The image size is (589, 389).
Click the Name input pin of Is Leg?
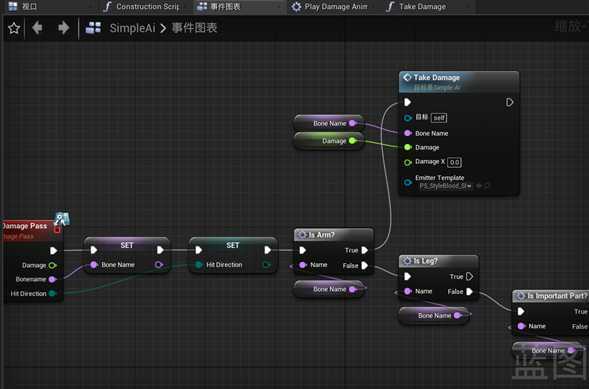[x=408, y=292]
